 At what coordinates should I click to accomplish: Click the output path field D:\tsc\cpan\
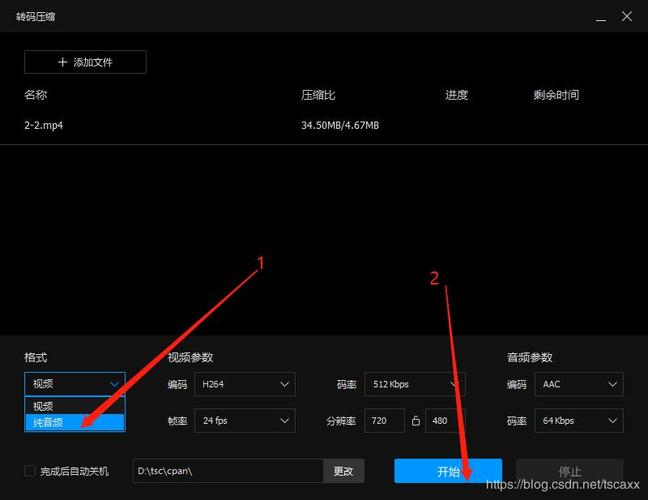coord(228,470)
